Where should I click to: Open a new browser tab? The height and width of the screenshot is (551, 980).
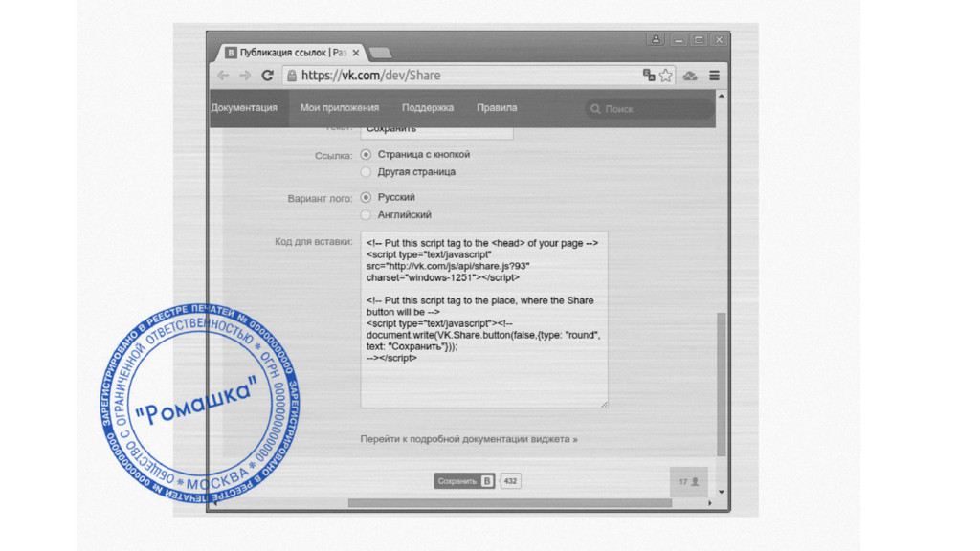(x=380, y=54)
